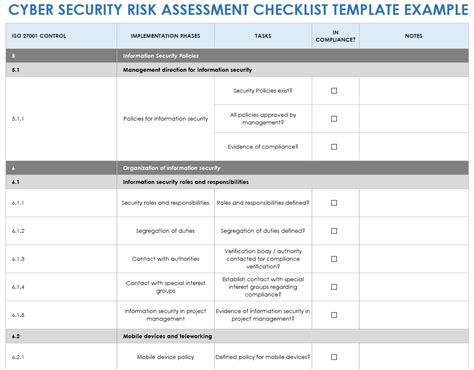Select the 'IN COMPLIANCE?' column header

tap(335, 36)
